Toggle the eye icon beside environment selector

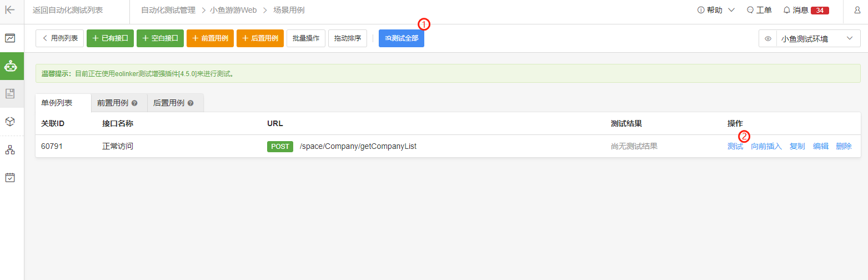[768, 39]
